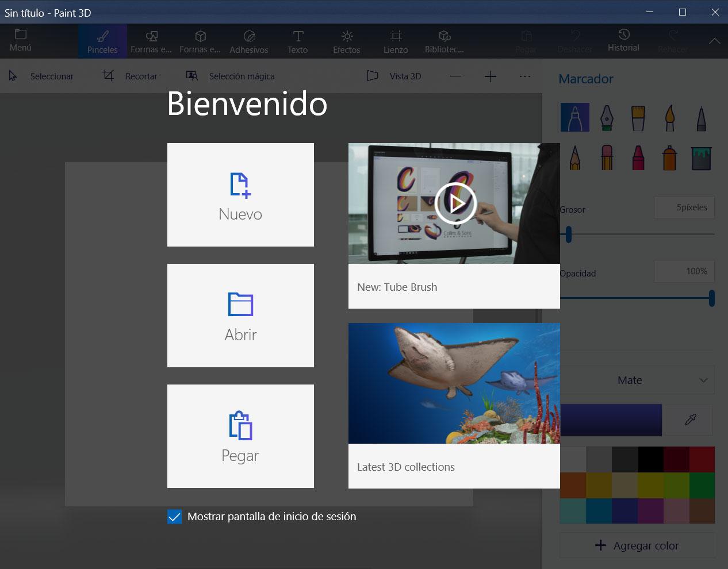The width and height of the screenshot is (728, 569).
Task: Click the Pegar paste tile
Action: pos(240,436)
